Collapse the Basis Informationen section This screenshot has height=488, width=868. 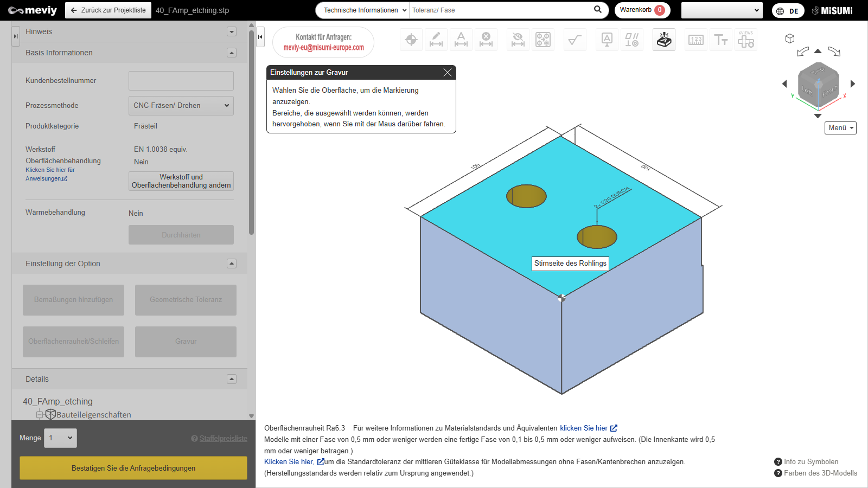point(232,53)
